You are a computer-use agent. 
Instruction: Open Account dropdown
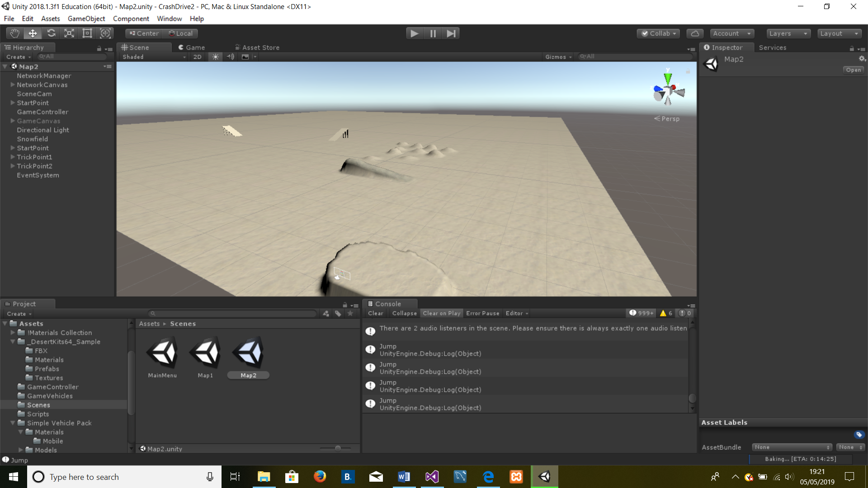732,33
